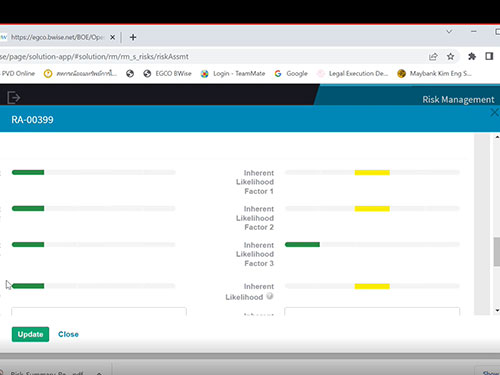Open the Extensions puzzle icon
The height and width of the screenshot is (375, 500).
(x=472, y=56)
